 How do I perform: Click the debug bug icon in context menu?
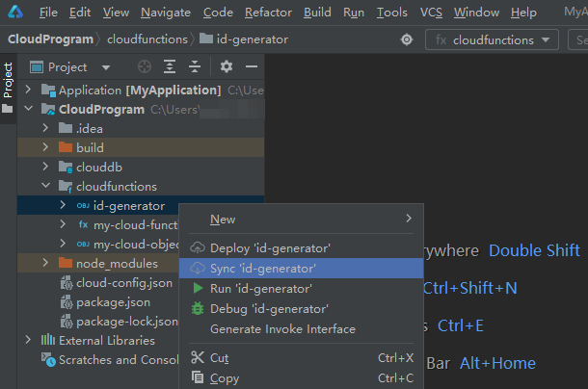[198, 309]
